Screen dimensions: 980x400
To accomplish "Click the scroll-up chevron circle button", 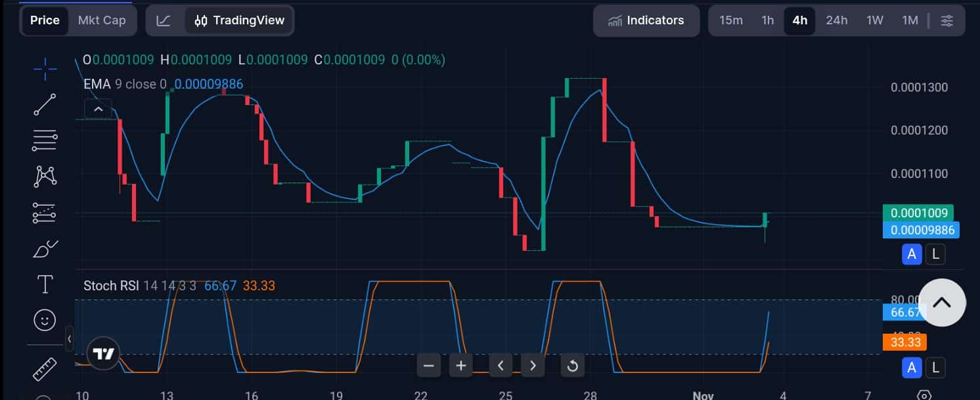I will pos(942,302).
